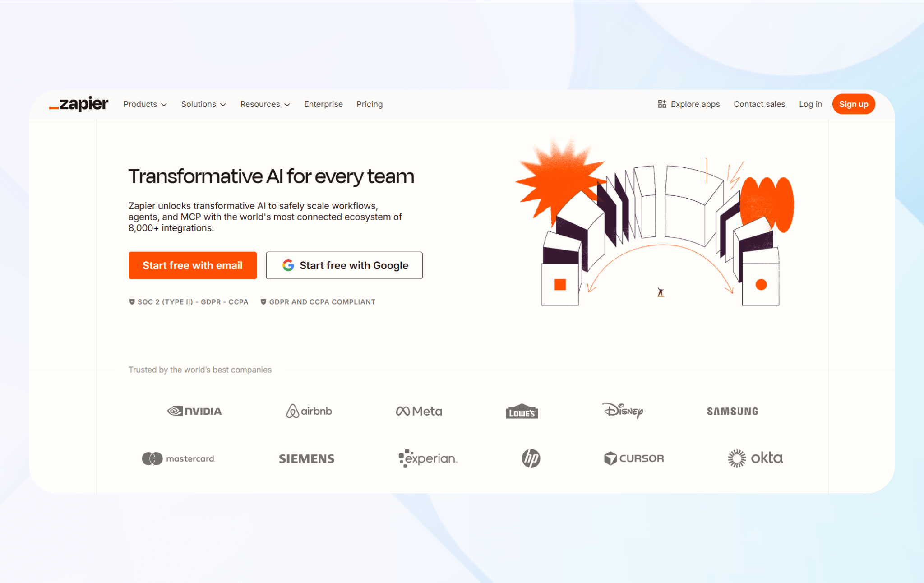This screenshot has width=924, height=583.
Task: Click the Lowe's logo
Action: point(522,412)
